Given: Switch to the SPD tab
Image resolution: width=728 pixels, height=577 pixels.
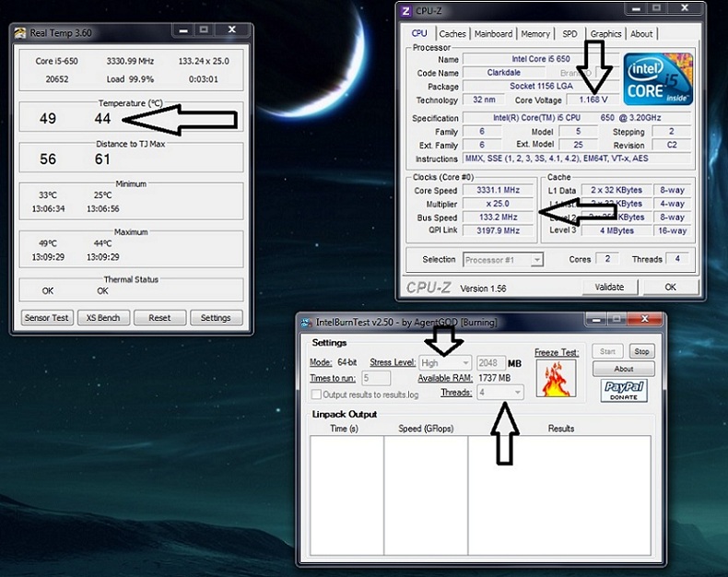Looking at the screenshot, I should (569, 34).
